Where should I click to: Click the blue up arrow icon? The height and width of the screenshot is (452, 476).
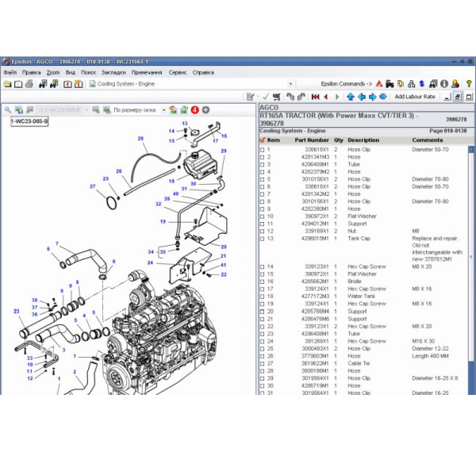point(351,96)
